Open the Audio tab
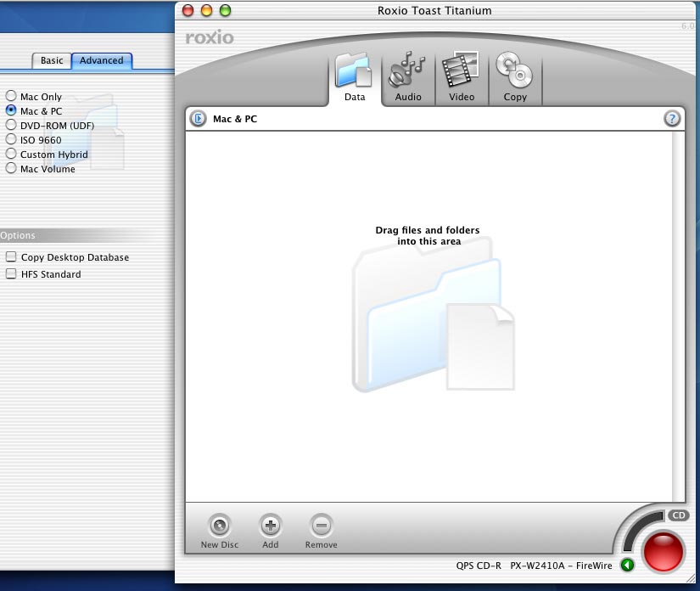This screenshot has width=700, height=591. pyautogui.click(x=408, y=78)
